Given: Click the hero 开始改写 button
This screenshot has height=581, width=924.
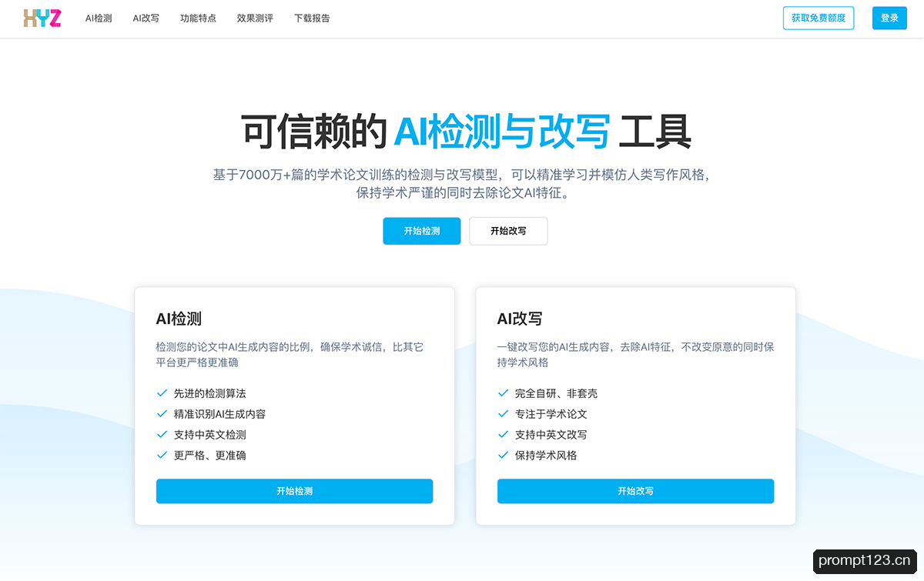Looking at the screenshot, I should tap(508, 231).
